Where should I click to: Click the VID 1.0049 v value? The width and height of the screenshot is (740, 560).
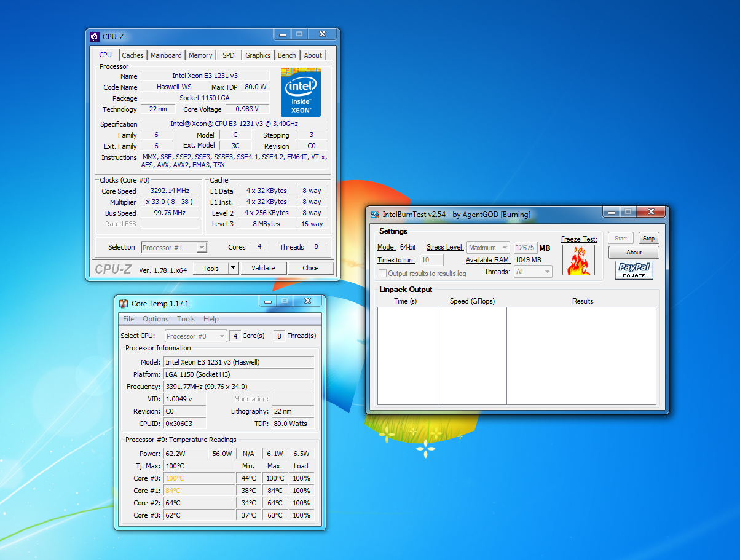point(185,399)
